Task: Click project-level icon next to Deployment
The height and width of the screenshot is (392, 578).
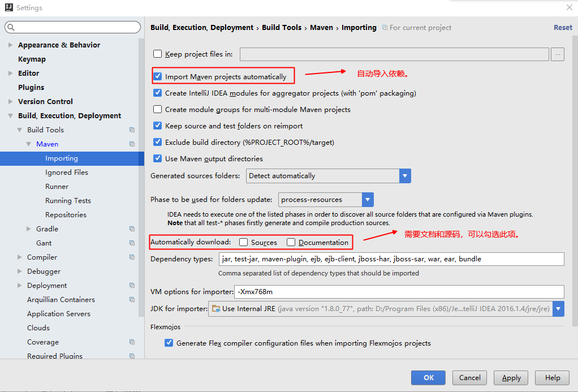Action: (132, 285)
